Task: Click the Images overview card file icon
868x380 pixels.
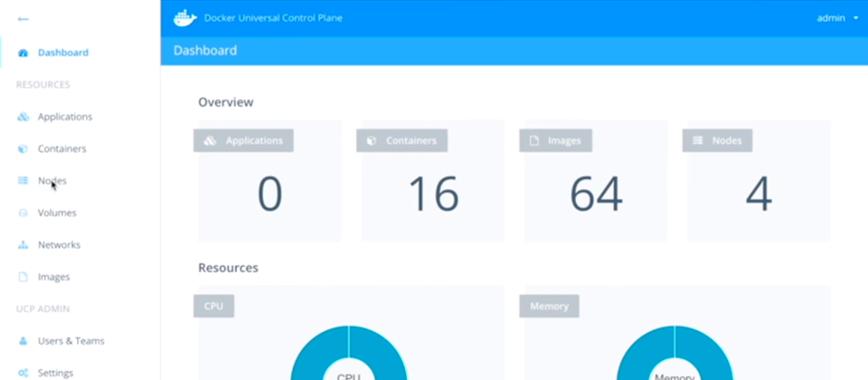Action: click(534, 141)
